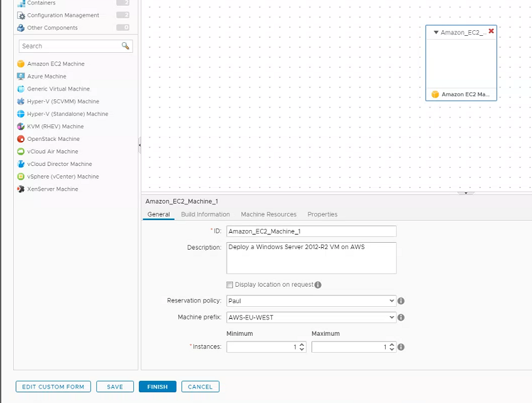Click the Generic Virtual Machine icon
This screenshot has width=532, height=403.
coord(21,89)
